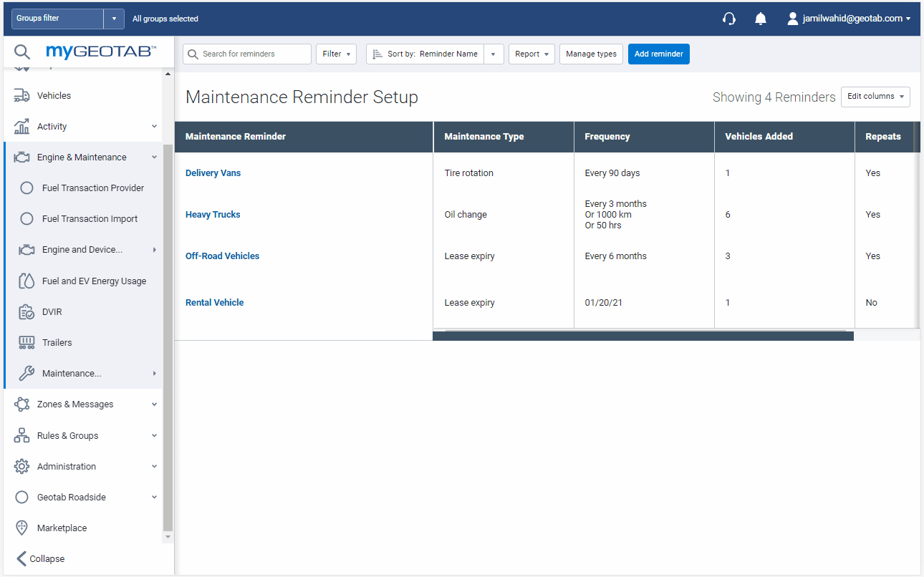Open Vehicles via truck icon

tap(22, 95)
